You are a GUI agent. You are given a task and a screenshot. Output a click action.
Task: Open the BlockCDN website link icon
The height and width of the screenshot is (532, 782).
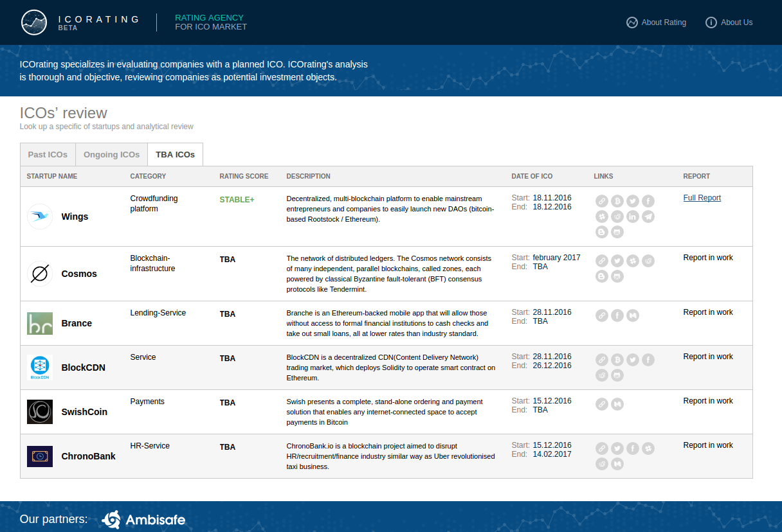[602, 360]
